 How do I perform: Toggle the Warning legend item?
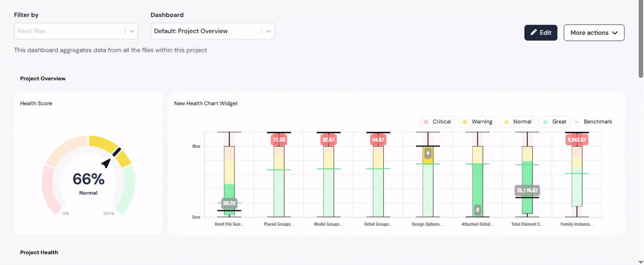(477, 122)
